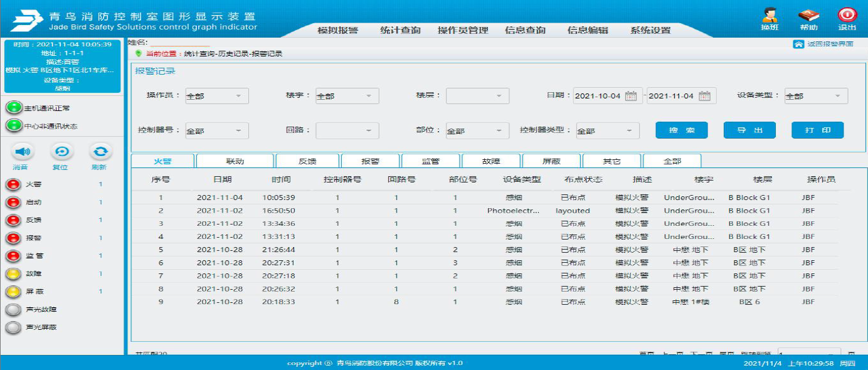Open shift handover (换班) icon
The image size is (868, 370).
point(770,16)
